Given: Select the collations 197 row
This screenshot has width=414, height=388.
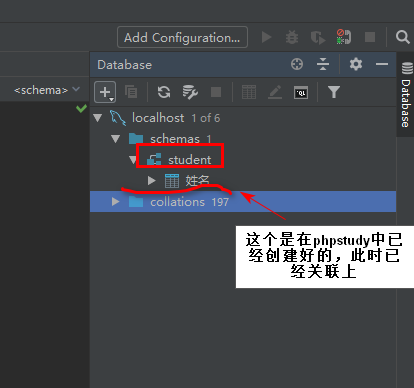Looking at the screenshot, I should coord(243,202).
